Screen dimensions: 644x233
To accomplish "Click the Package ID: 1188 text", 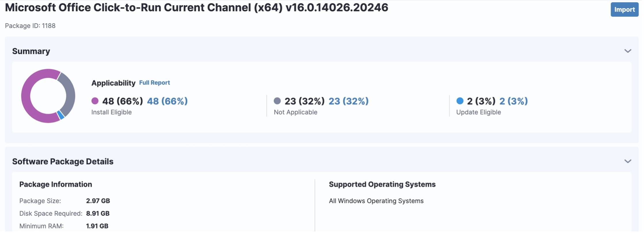I will pyautogui.click(x=30, y=26).
